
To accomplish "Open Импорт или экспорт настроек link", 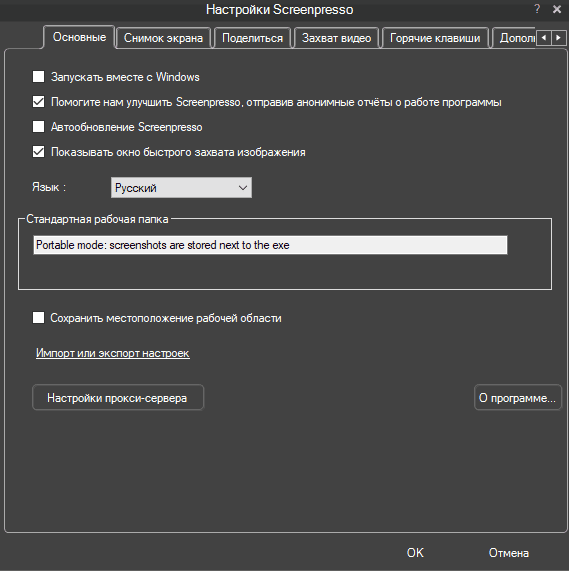I will point(112,353).
